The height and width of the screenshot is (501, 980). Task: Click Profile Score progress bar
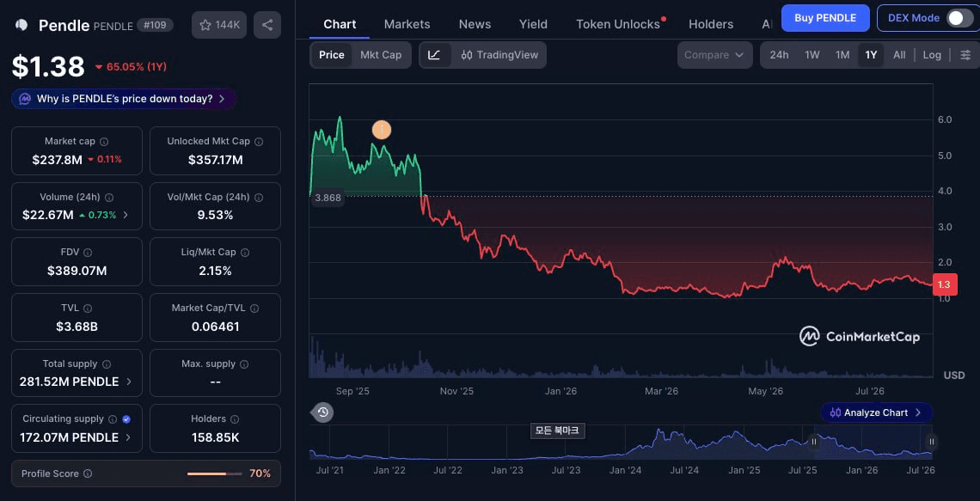click(214, 474)
